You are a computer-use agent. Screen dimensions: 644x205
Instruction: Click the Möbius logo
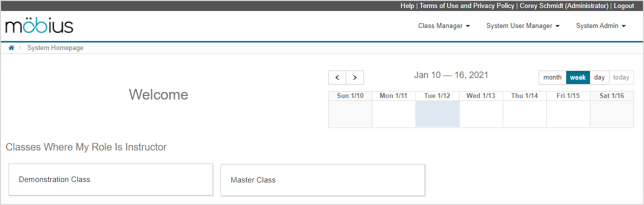[39, 26]
